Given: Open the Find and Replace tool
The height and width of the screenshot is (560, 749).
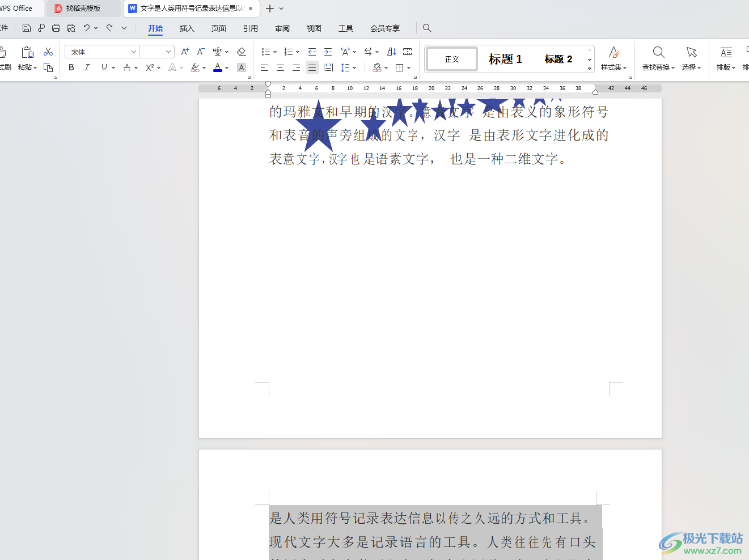Looking at the screenshot, I should (x=658, y=58).
